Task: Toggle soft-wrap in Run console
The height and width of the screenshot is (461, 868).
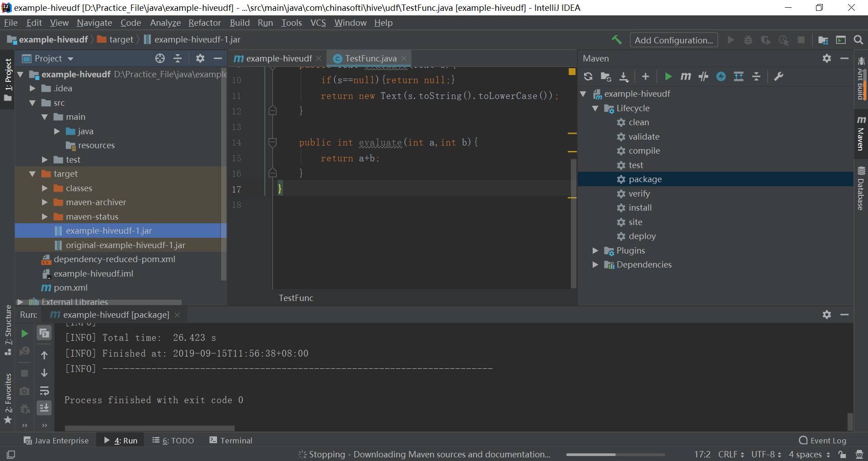Action: 44,391
